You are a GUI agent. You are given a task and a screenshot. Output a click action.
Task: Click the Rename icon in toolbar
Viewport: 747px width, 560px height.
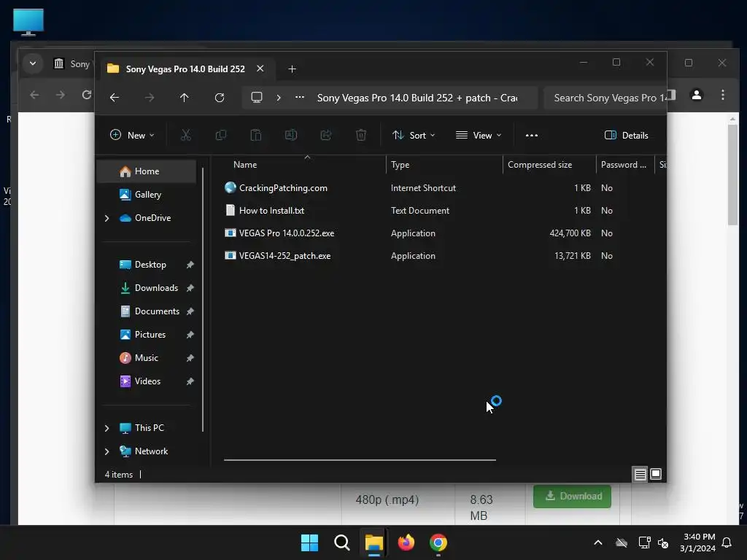pos(290,135)
